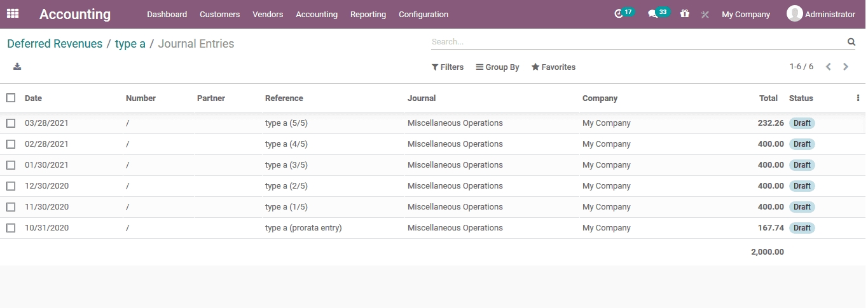
Task: Expand the Filters dropdown
Action: coord(448,67)
